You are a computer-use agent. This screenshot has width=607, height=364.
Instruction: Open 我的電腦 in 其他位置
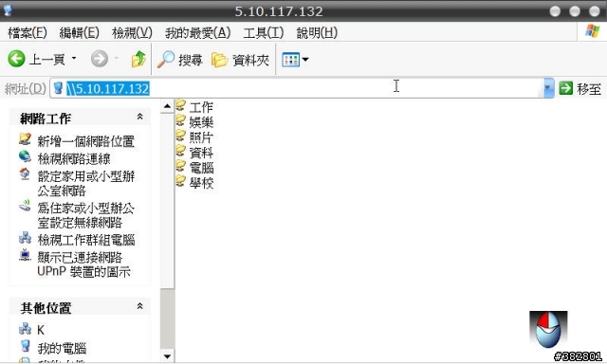pos(53,348)
